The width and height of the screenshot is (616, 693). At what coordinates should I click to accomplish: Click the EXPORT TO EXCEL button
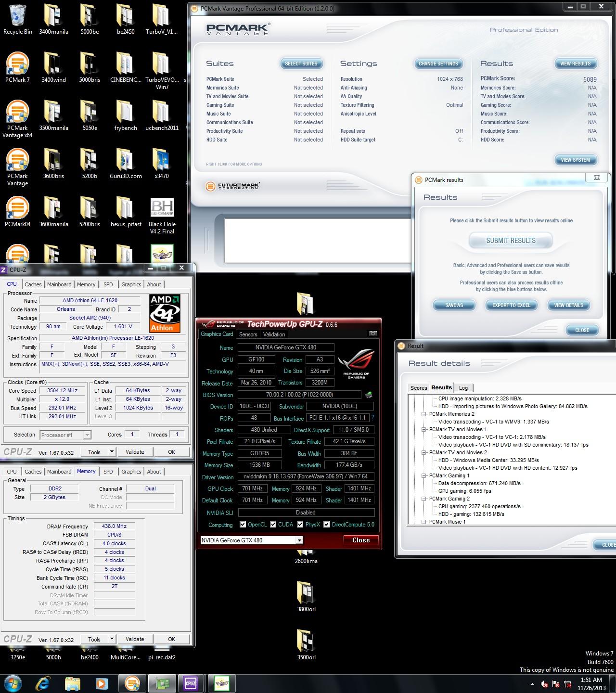click(511, 305)
